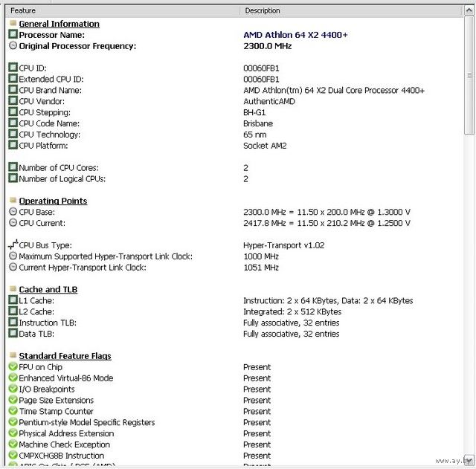Click the CPU Vendor row icon
The width and height of the screenshot is (476, 469).
pyautogui.click(x=13, y=101)
